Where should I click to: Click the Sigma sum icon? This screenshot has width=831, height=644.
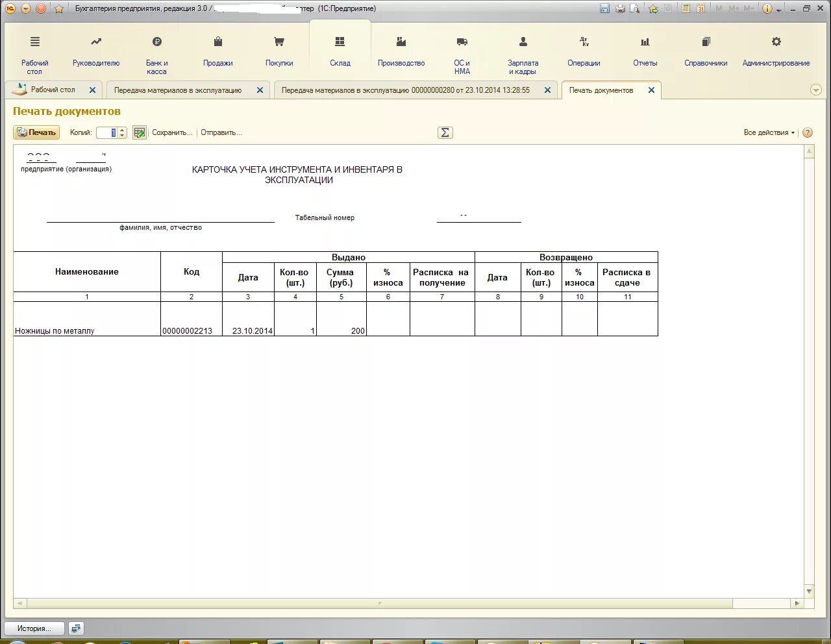tap(445, 132)
